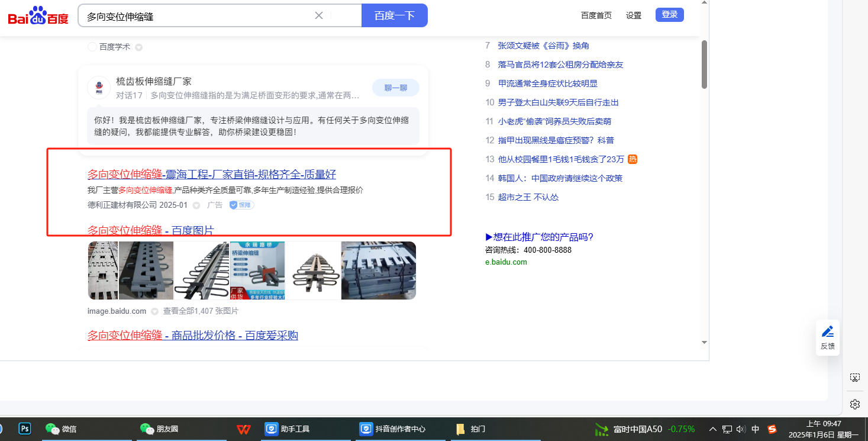Open the 拍门 folder in the taskbar
The height and width of the screenshot is (441, 868).
coord(495,429)
